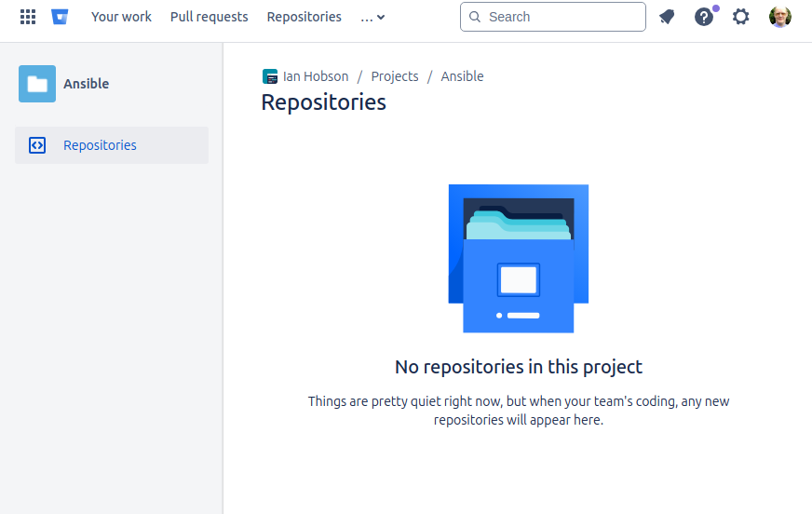
Task: Open the help question mark icon
Action: click(704, 17)
